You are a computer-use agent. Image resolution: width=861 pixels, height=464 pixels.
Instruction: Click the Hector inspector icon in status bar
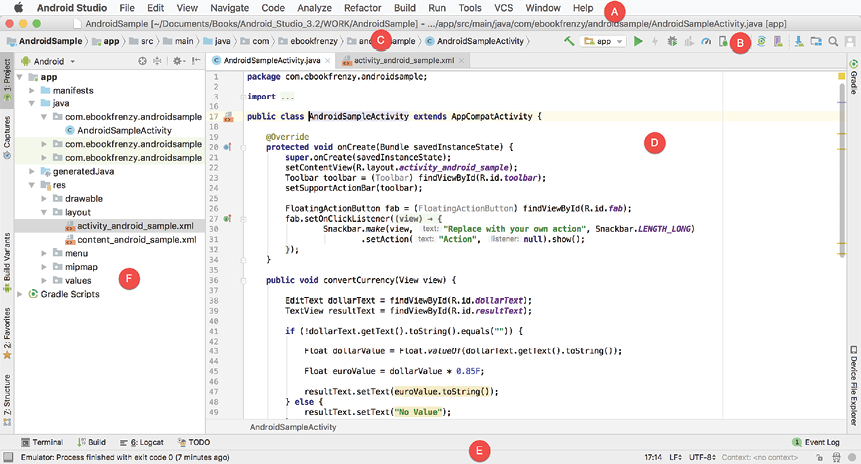(836, 457)
